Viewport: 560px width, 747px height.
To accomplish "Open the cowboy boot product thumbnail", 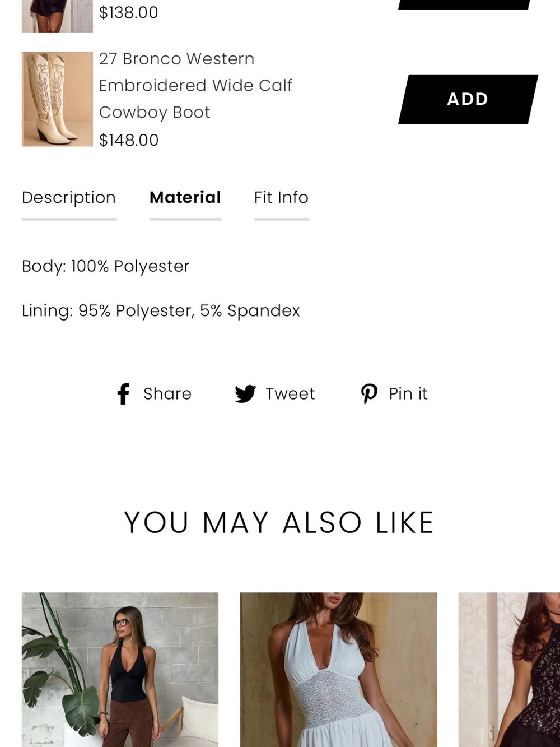I will 57,99.
